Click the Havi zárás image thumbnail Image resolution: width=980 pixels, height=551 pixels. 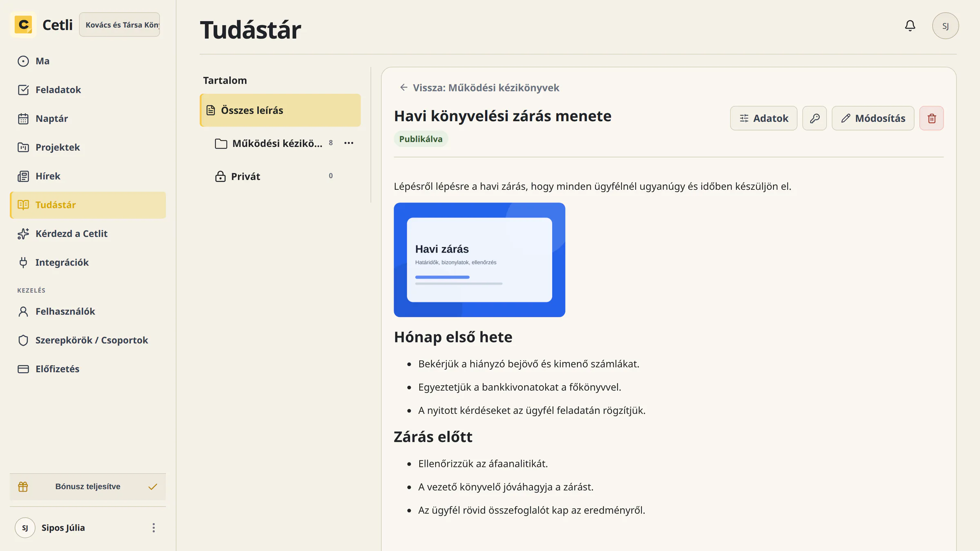coord(479,260)
